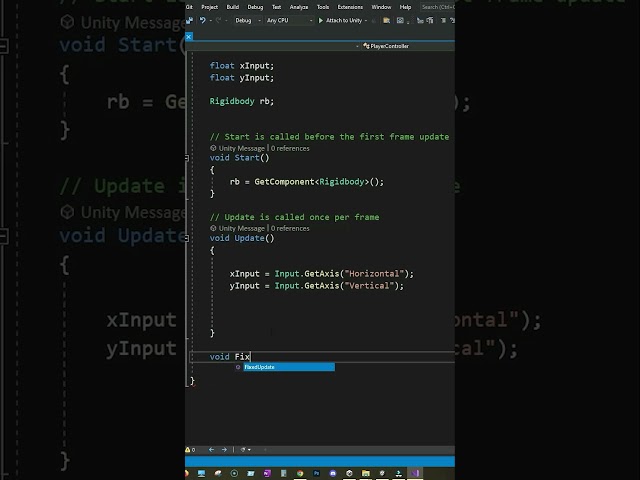Image resolution: width=640 pixels, height=480 pixels.
Task: Click the window icon right of the folder icon
Action: point(400,20)
